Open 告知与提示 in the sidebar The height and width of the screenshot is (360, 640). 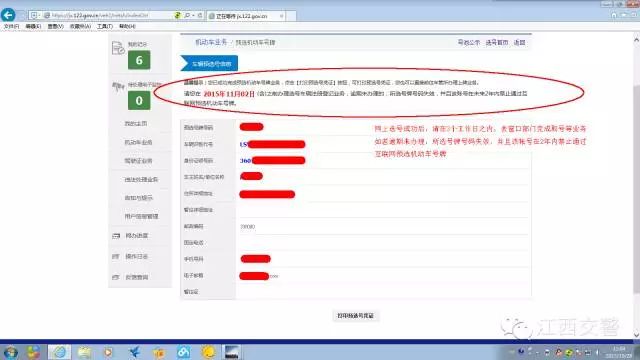tap(138, 198)
